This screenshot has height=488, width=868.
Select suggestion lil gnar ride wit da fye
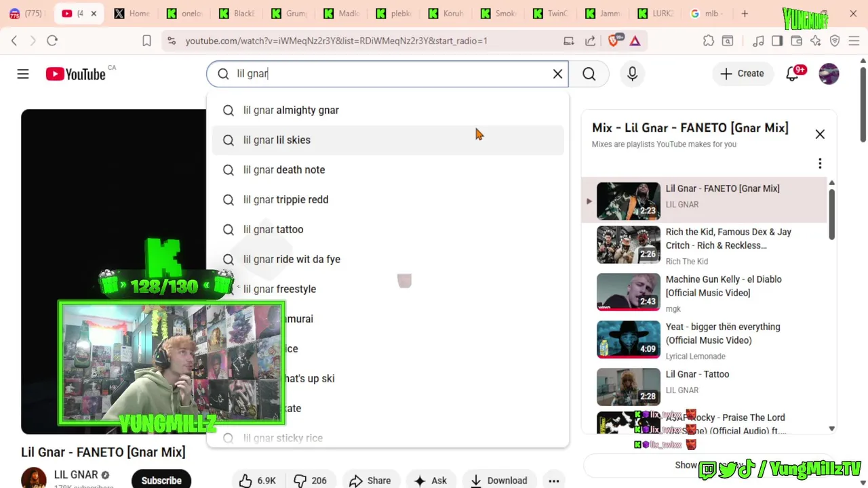(388, 259)
